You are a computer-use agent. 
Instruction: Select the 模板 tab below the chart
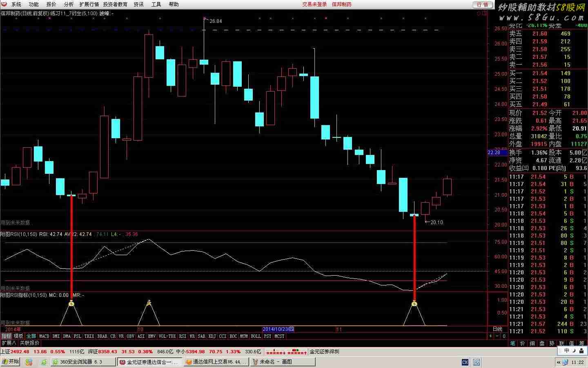(19, 336)
